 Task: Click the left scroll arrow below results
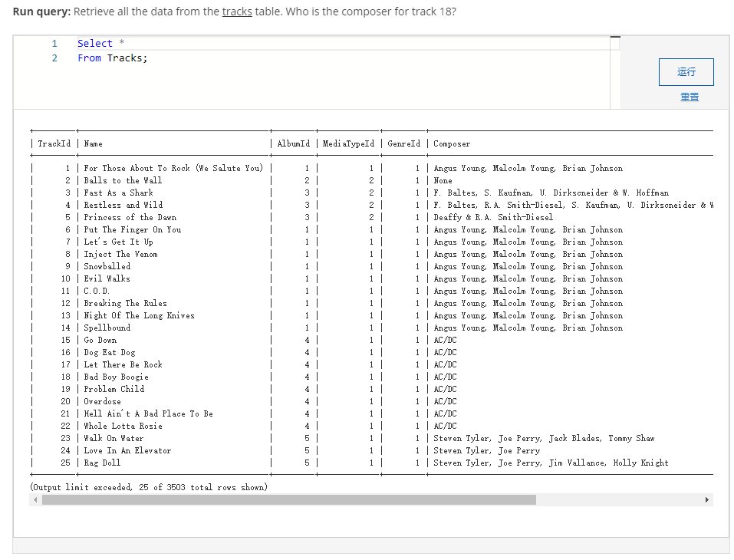[x=35, y=499]
